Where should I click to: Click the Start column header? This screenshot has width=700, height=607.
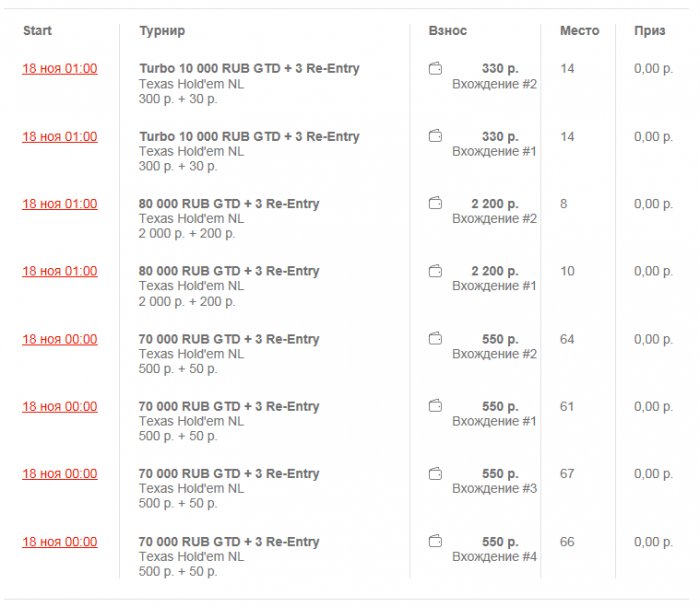[x=37, y=31]
